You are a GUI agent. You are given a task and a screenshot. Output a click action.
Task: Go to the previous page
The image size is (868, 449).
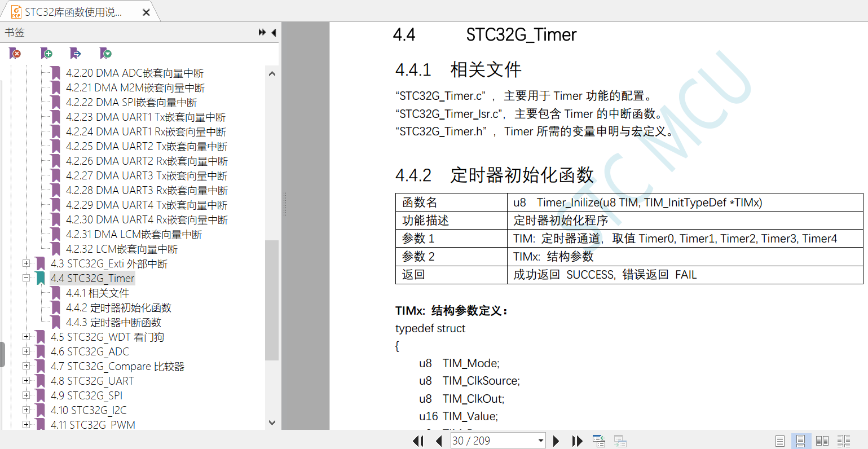pos(439,441)
